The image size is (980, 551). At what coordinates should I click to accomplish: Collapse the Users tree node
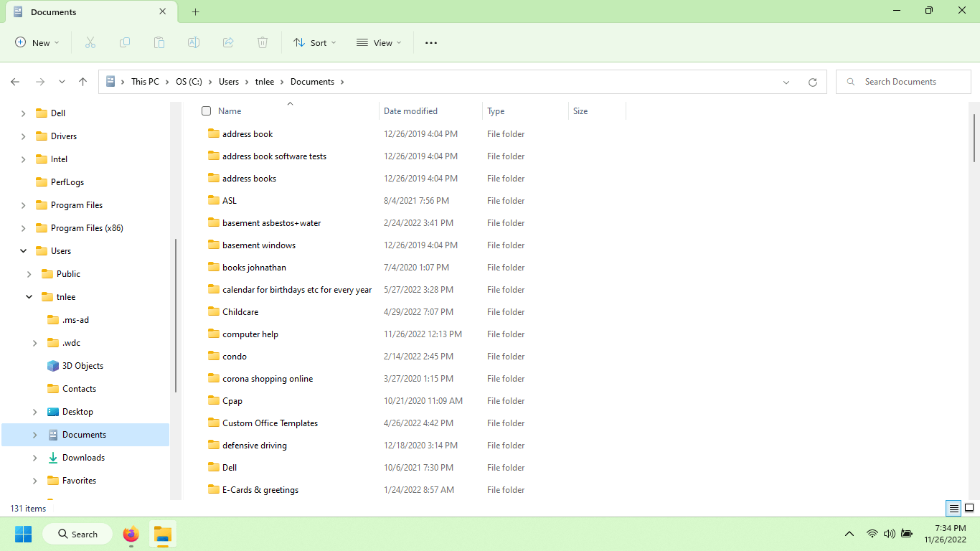24,251
